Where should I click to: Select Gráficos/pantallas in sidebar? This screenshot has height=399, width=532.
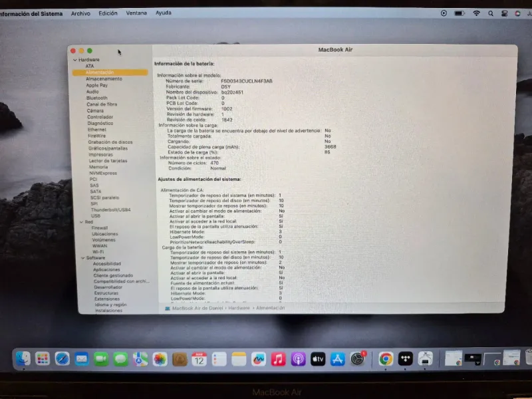[x=108, y=148]
